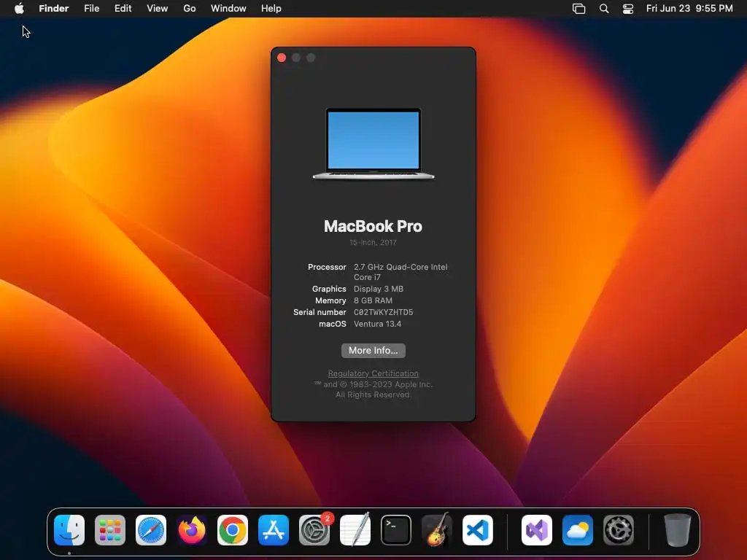
Task: Launch Terminal from the Dock
Action: [396, 530]
